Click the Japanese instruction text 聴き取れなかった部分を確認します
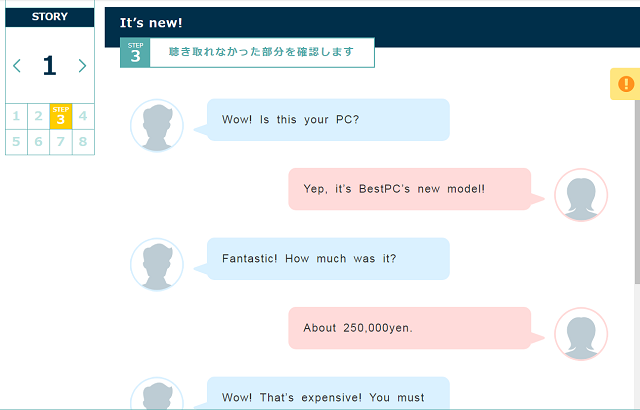The width and height of the screenshot is (640, 410). (x=261, y=52)
